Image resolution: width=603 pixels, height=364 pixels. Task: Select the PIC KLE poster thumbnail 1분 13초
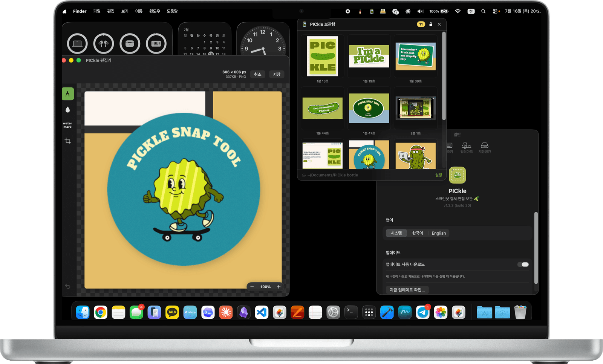[x=323, y=56]
